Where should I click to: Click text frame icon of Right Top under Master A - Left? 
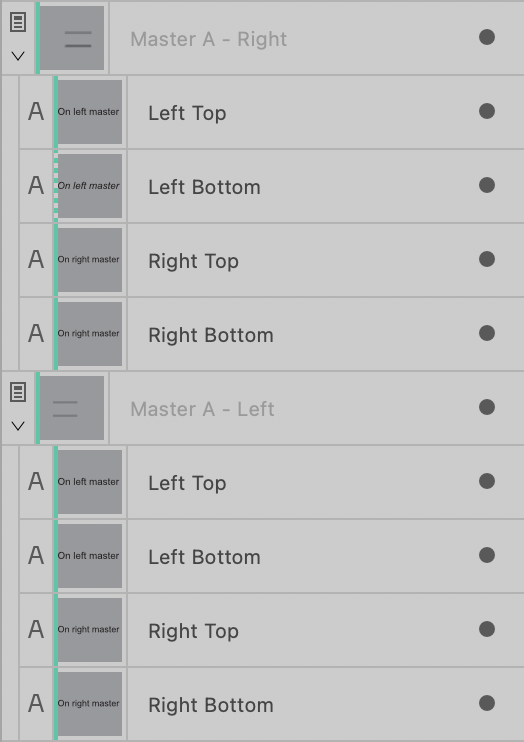[36, 629]
